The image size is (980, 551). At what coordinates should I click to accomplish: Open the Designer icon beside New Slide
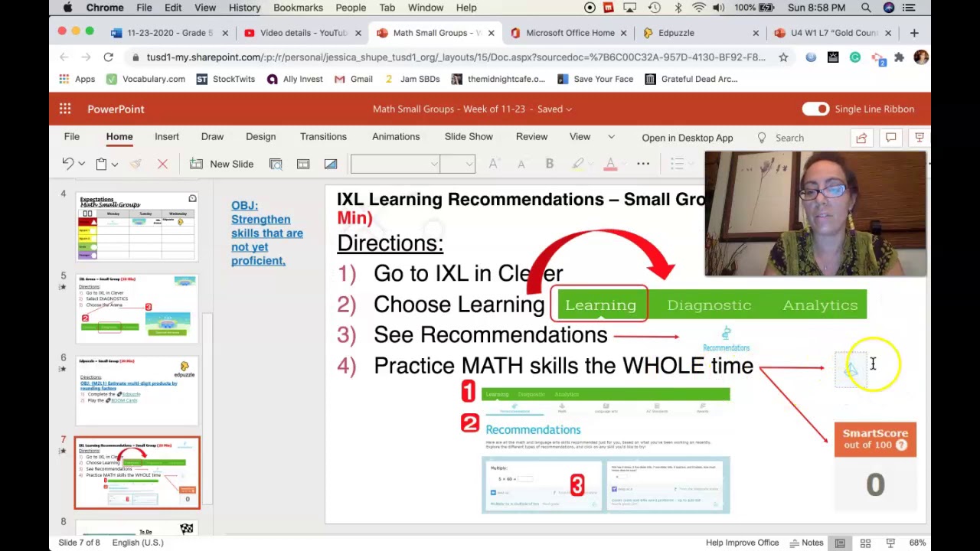(276, 164)
